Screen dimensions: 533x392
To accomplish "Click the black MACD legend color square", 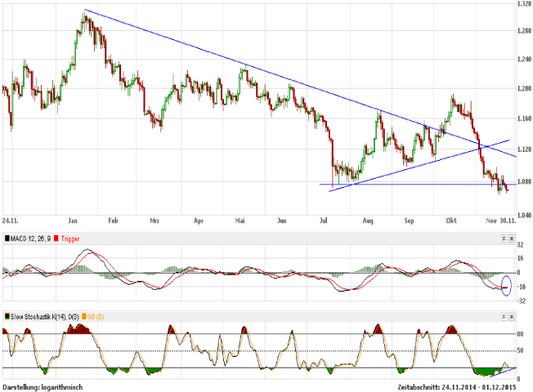I will point(7,238).
